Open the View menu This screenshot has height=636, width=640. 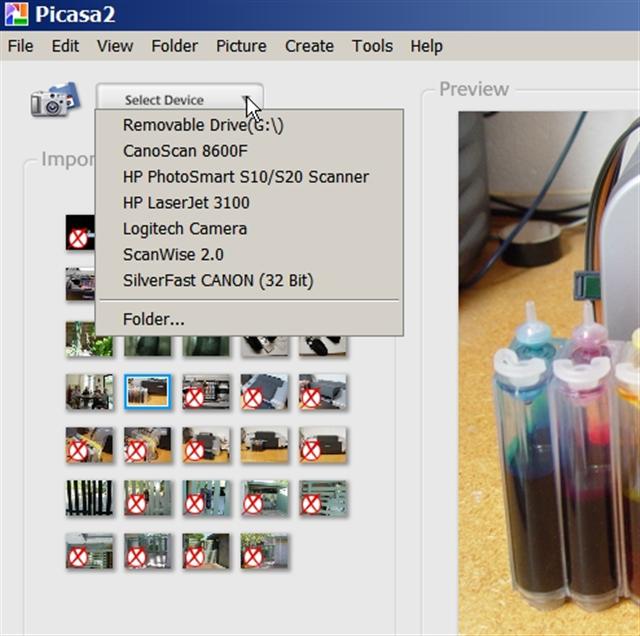(115, 46)
